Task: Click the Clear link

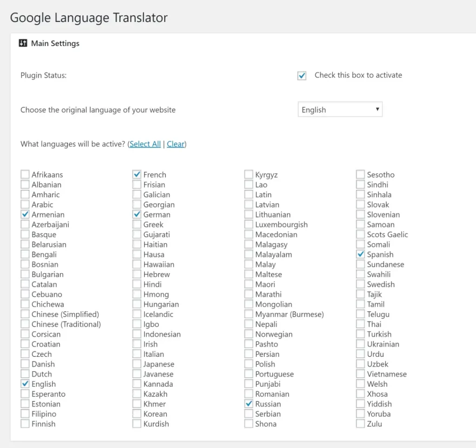Action: [176, 144]
